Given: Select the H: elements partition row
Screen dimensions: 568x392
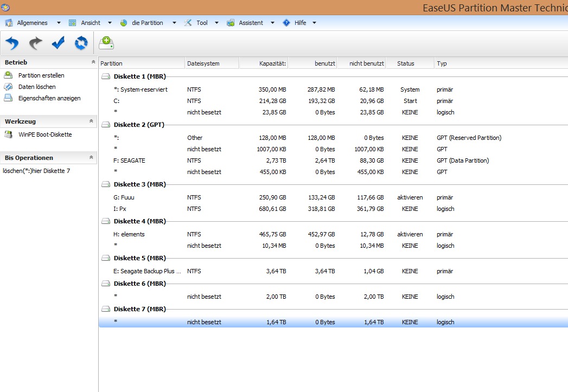Looking at the screenshot, I should 333,234.
